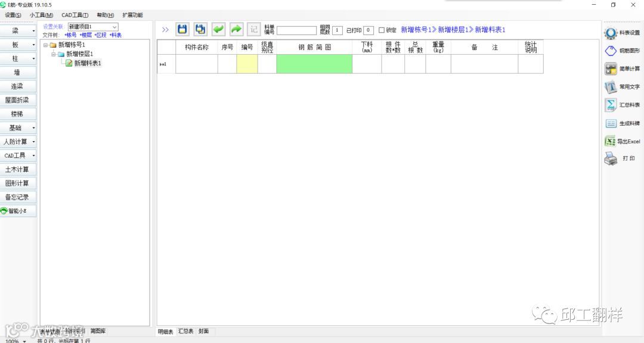The image size is (644, 343).
Task: Switch to the 汇总表 tab
Action: 185,331
